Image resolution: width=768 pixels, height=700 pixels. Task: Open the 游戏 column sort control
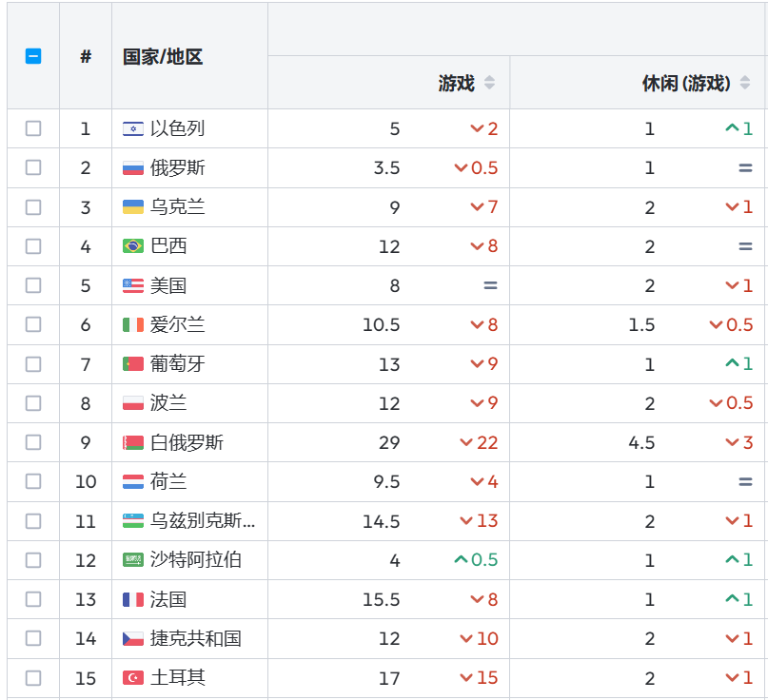490,82
